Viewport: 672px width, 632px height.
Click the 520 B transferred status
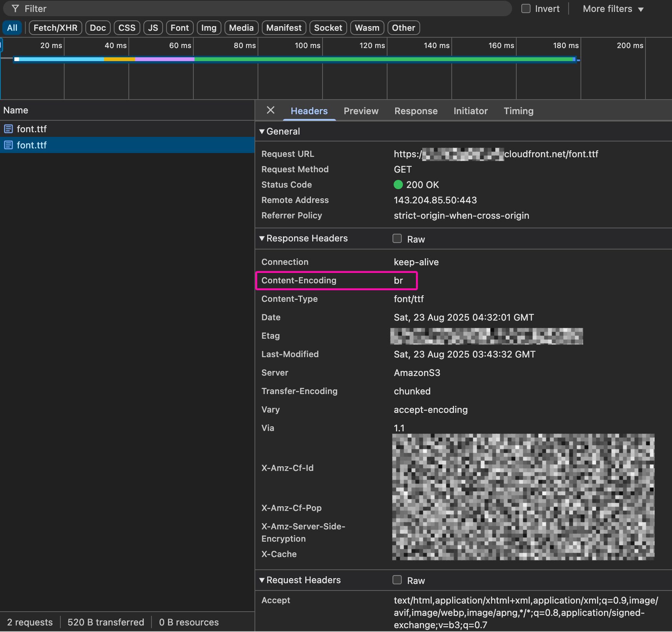pos(106,622)
